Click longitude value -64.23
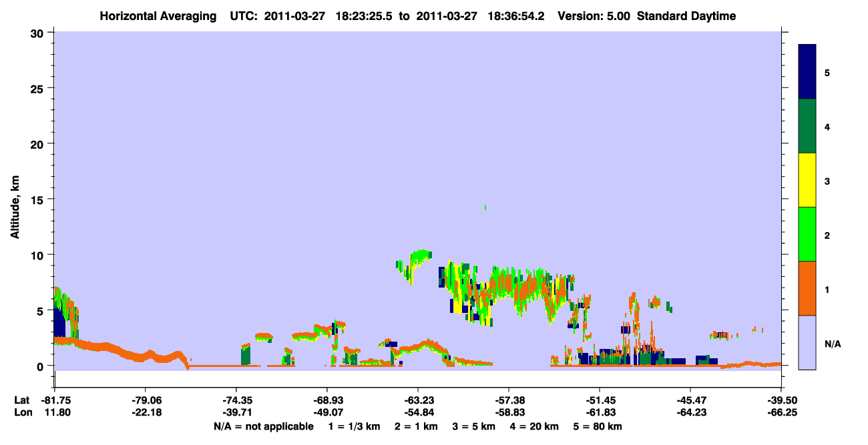The image size is (868, 445). tap(690, 412)
